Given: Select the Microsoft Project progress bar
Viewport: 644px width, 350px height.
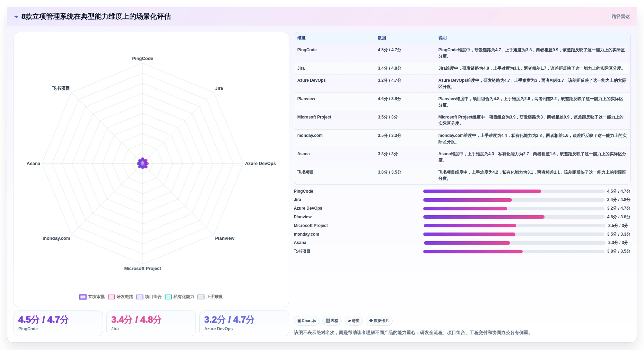Looking at the screenshot, I should click(x=514, y=226).
